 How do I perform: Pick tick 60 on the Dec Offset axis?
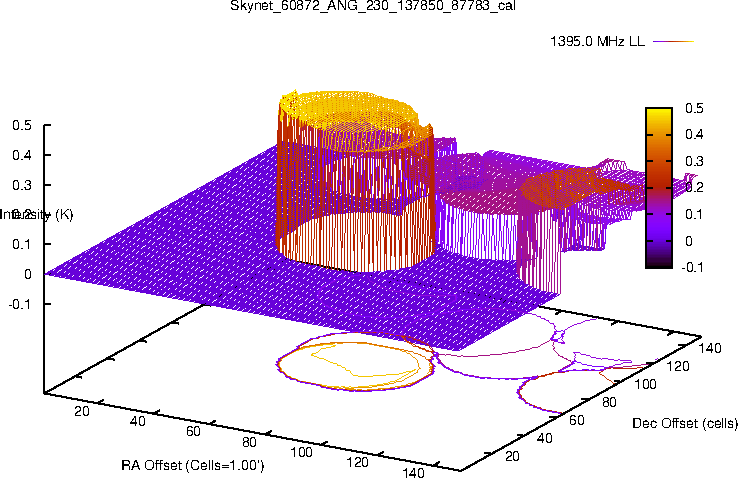577,420
